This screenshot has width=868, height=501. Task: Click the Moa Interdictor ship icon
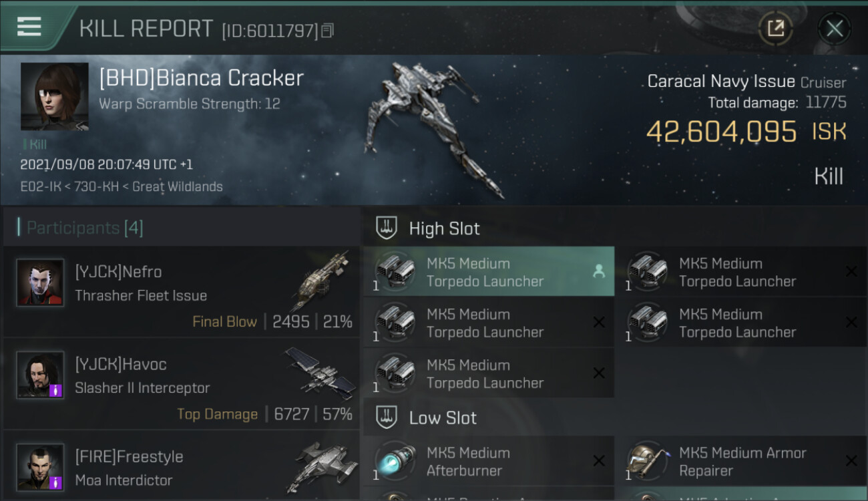pos(321,466)
